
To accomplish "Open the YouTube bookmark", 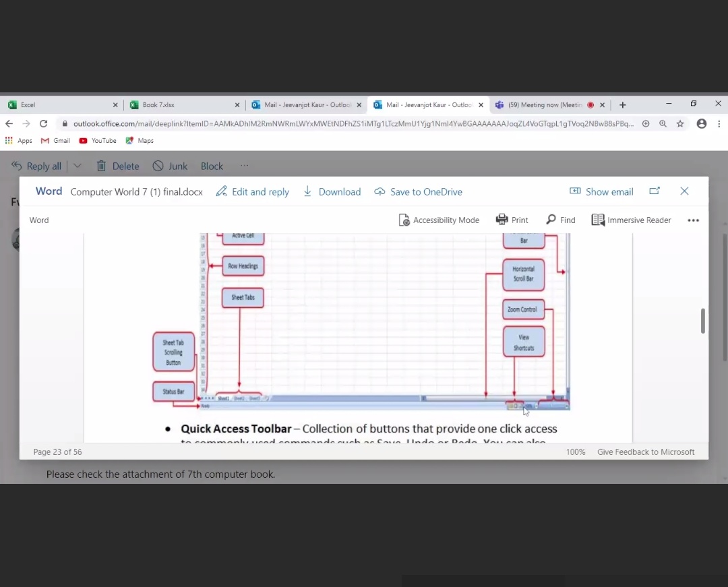I will pos(98,141).
